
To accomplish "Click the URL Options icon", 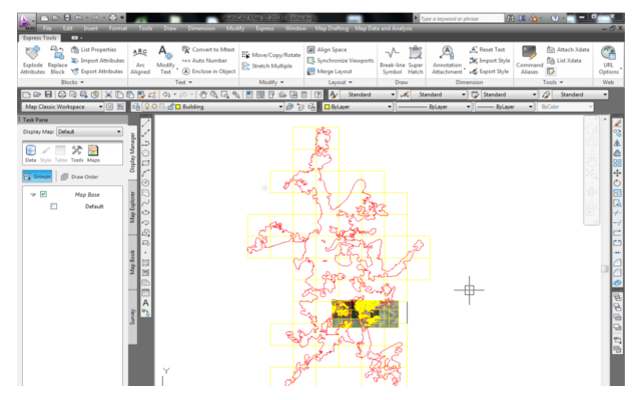I will click(609, 60).
